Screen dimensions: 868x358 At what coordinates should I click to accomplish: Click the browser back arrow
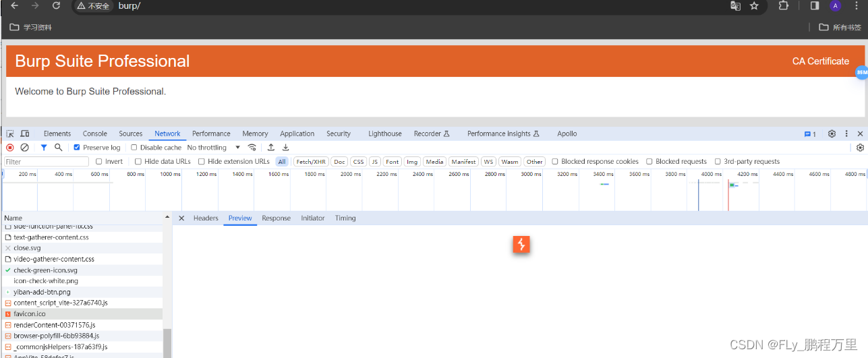click(x=15, y=6)
